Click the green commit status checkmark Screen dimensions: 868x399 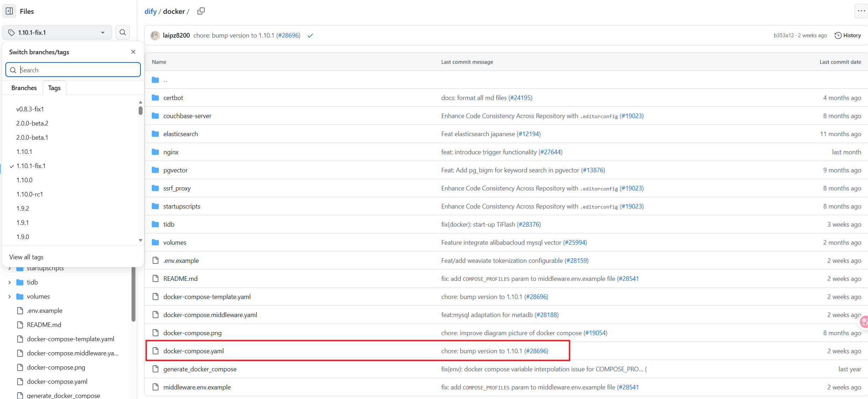310,35
